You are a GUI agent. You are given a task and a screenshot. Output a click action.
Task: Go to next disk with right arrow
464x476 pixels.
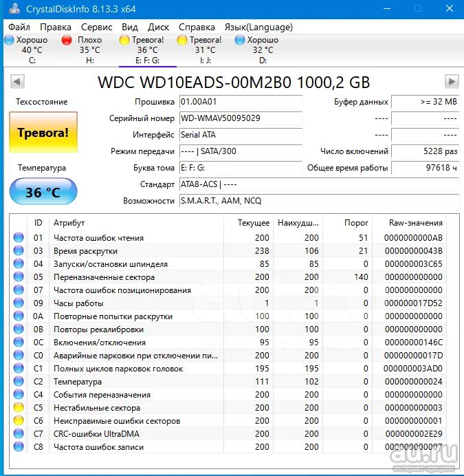pos(452,81)
